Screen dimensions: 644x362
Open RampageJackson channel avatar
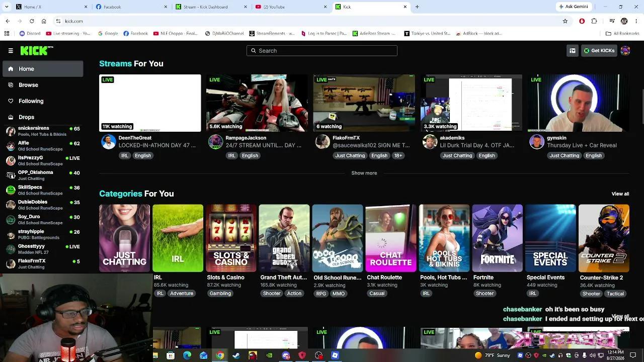coord(215,142)
